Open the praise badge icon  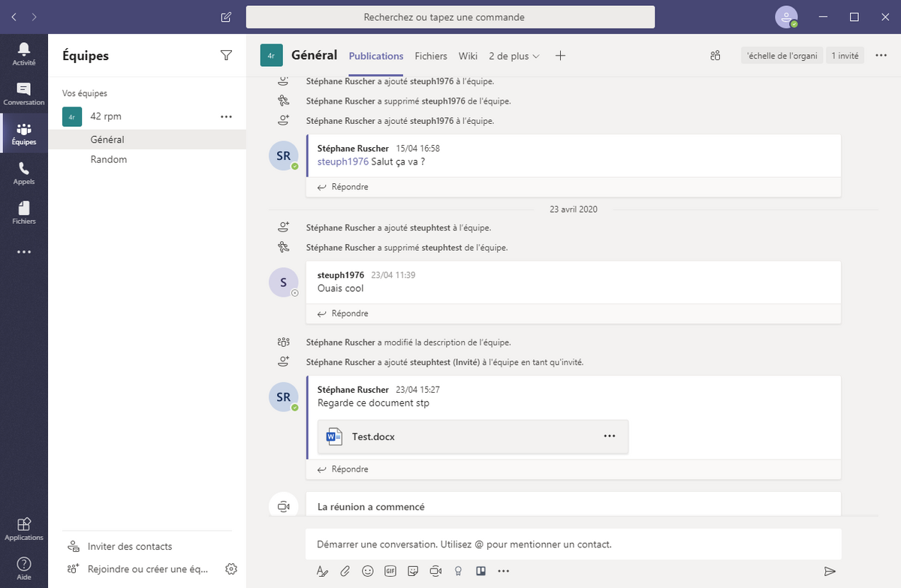pyautogui.click(x=458, y=571)
